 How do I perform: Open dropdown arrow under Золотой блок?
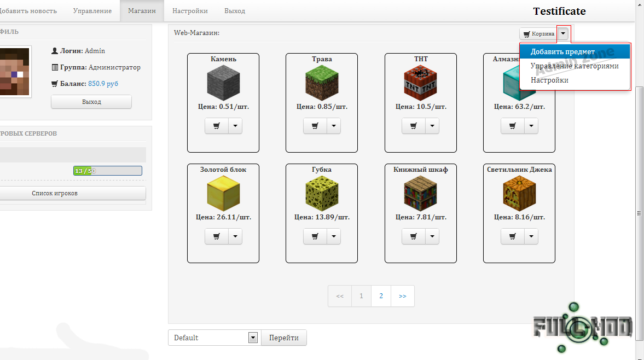[235, 236]
